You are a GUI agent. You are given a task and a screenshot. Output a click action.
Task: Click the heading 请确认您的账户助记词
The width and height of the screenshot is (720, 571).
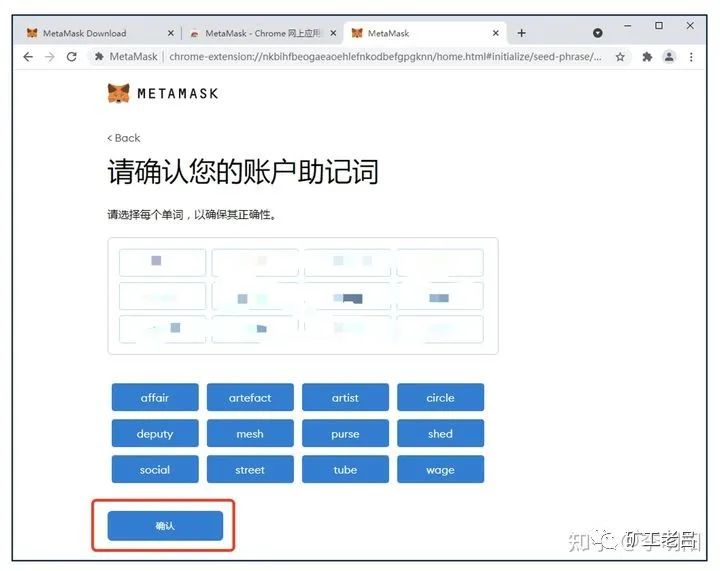coord(243,172)
